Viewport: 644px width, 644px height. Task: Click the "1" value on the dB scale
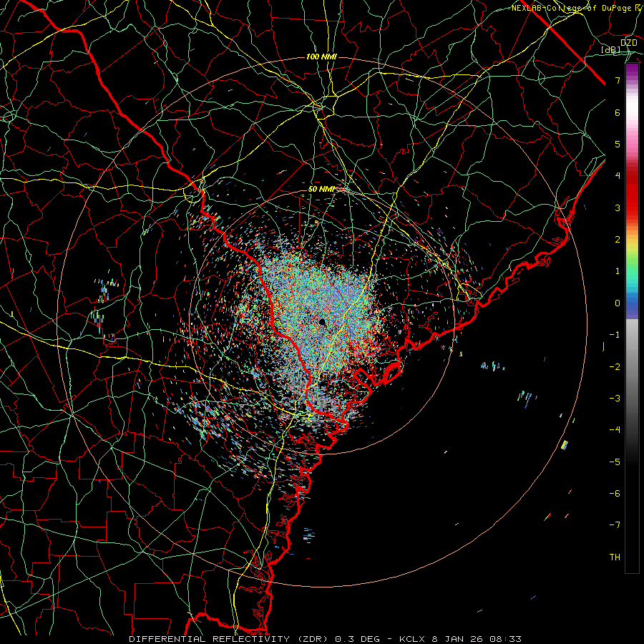point(618,271)
